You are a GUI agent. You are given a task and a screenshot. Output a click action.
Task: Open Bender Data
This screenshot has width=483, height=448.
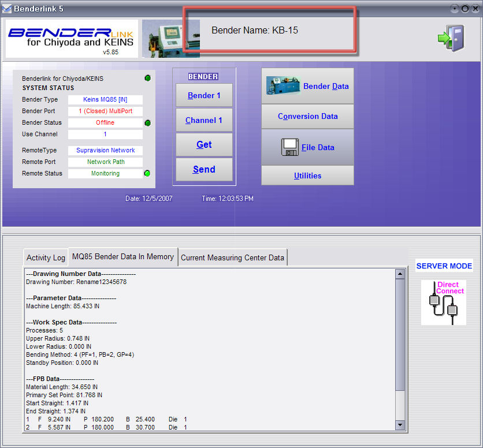(x=307, y=86)
